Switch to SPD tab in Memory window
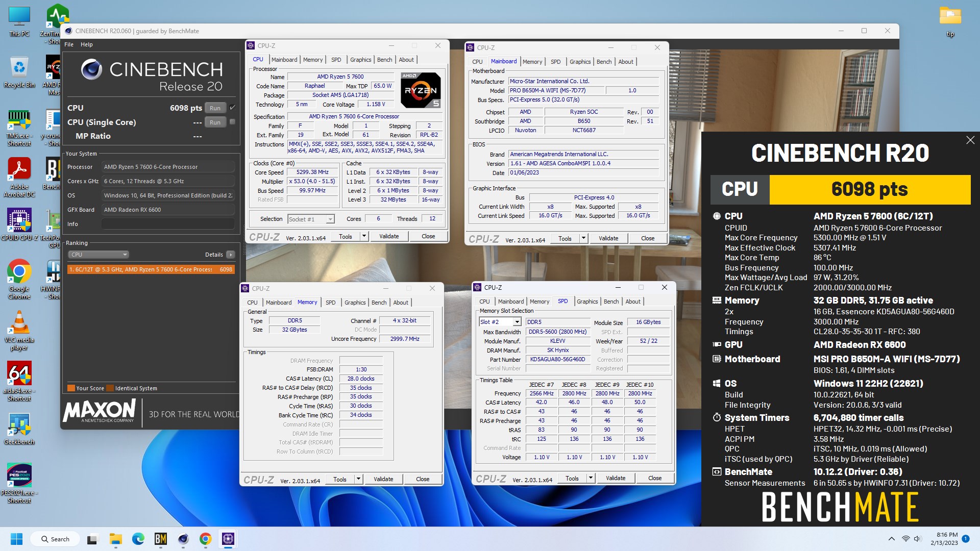The image size is (980, 551). click(330, 303)
